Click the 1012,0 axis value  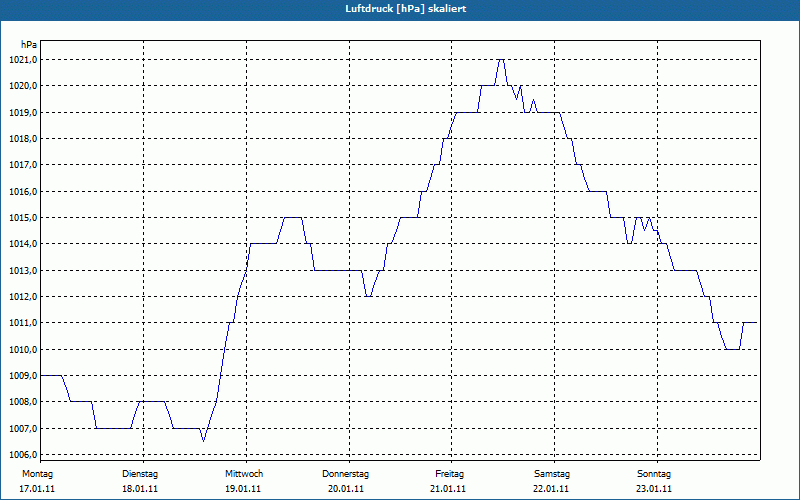point(23,297)
